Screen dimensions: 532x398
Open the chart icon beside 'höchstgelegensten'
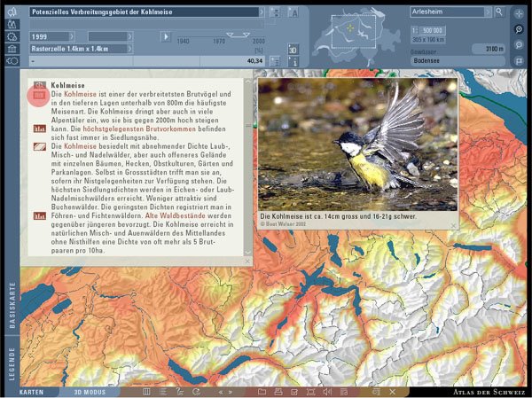[x=40, y=129]
